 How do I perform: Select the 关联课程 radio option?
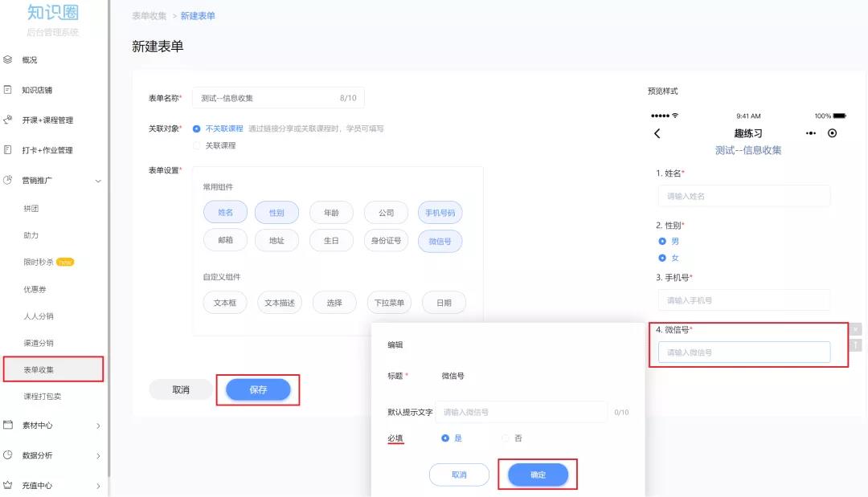point(197,145)
